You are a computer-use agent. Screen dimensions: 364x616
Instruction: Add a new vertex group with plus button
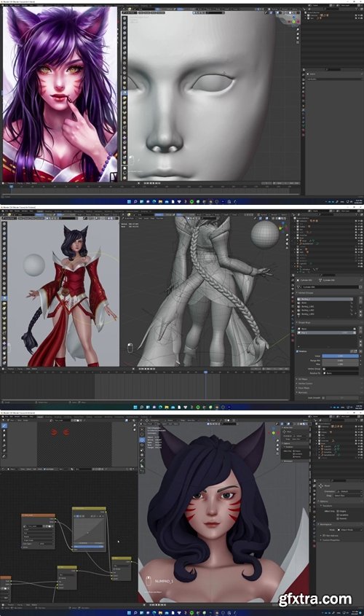point(361,299)
